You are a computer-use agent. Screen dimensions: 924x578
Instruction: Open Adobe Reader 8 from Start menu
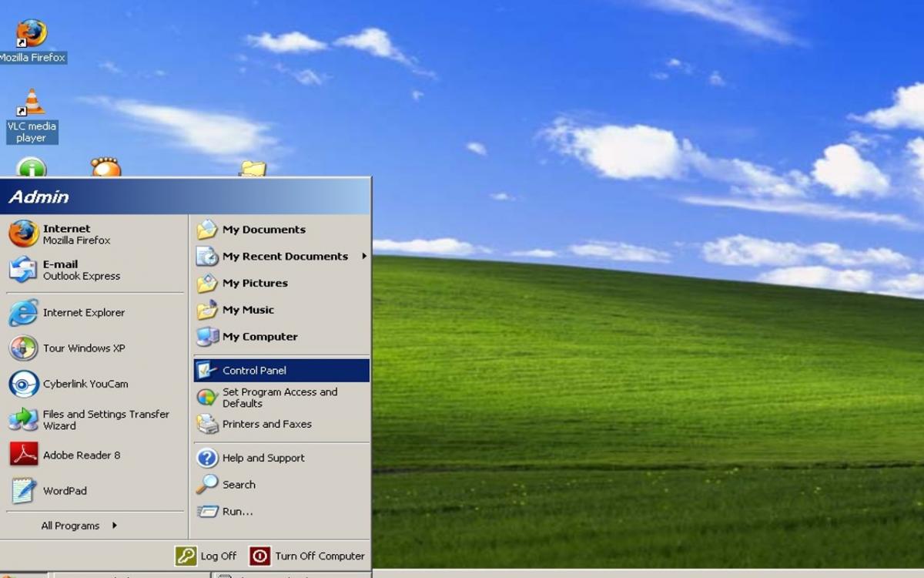[x=95, y=455]
